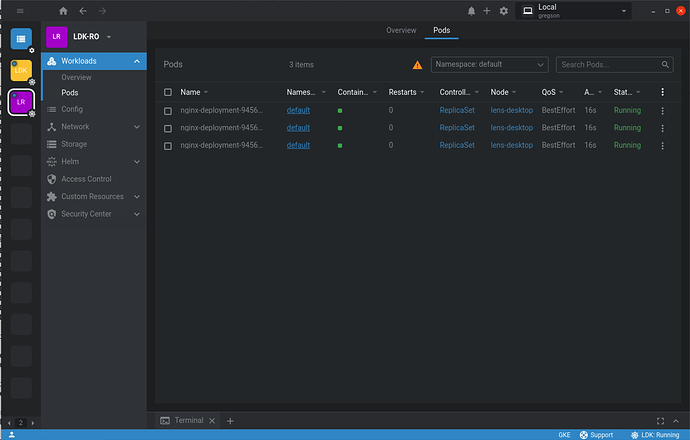This screenshot has height=440, width=690.
Task: Maximize the terminal dock panel
Action: point(660,421)
